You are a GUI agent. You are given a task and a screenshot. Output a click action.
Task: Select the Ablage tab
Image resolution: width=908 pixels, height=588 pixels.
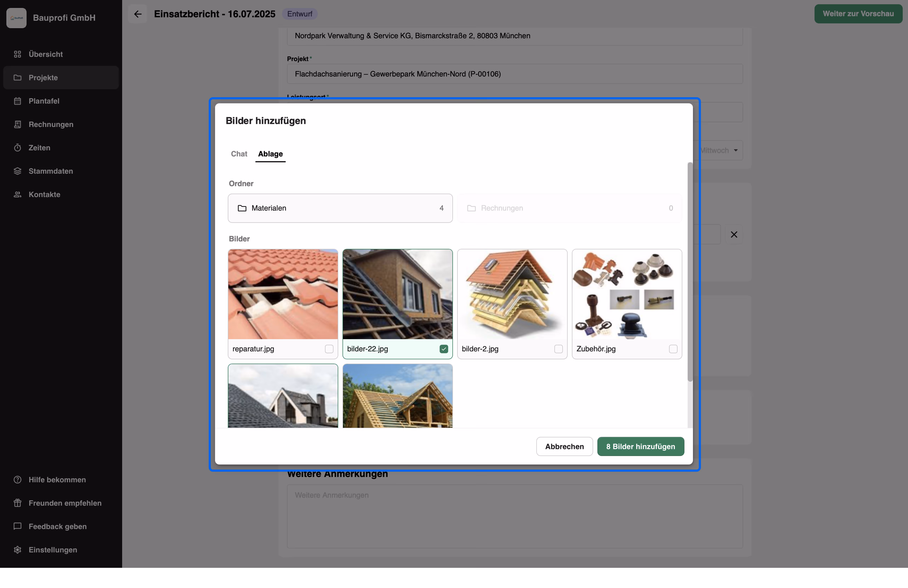click(x=270, y=154)
